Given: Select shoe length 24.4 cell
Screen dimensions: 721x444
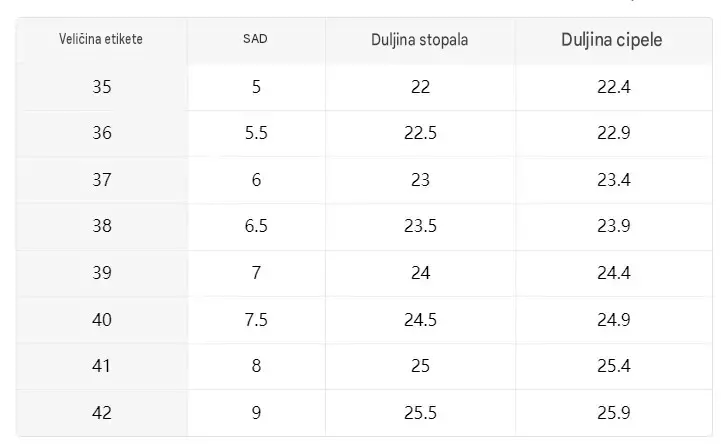Looking at the screenshot, I should pos(614,273).
